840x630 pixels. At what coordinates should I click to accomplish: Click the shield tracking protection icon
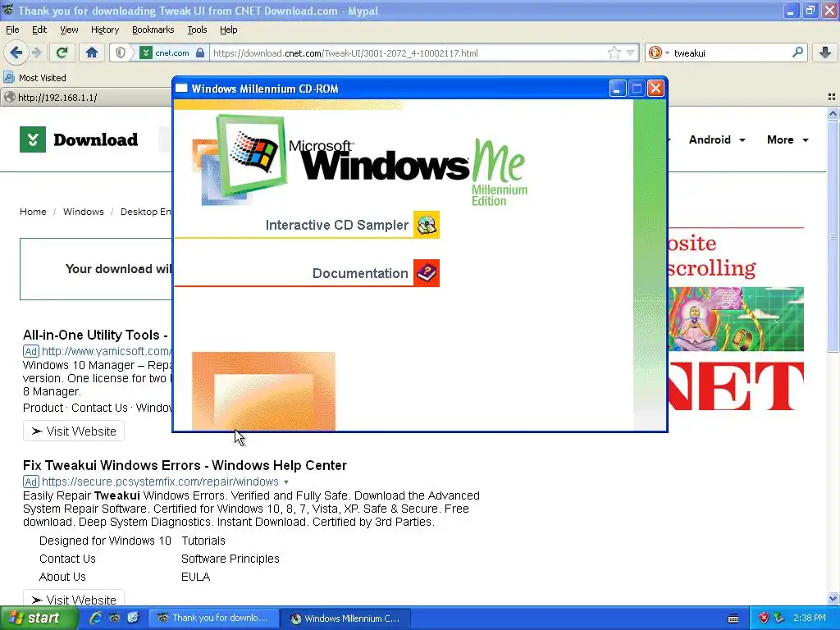click(x=121, y=52)
